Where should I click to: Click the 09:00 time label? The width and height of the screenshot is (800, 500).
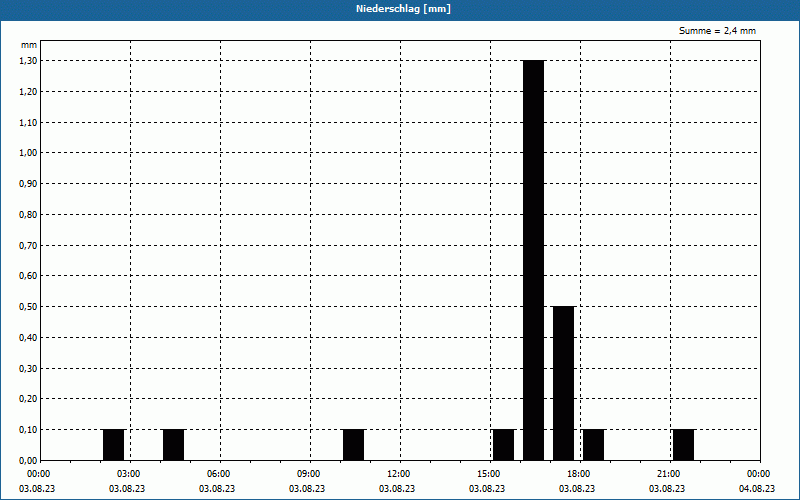pos(308,474)
